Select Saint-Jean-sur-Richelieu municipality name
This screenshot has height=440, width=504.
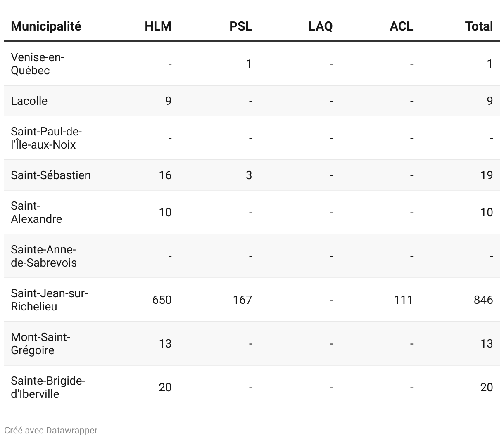pos(50,300)
